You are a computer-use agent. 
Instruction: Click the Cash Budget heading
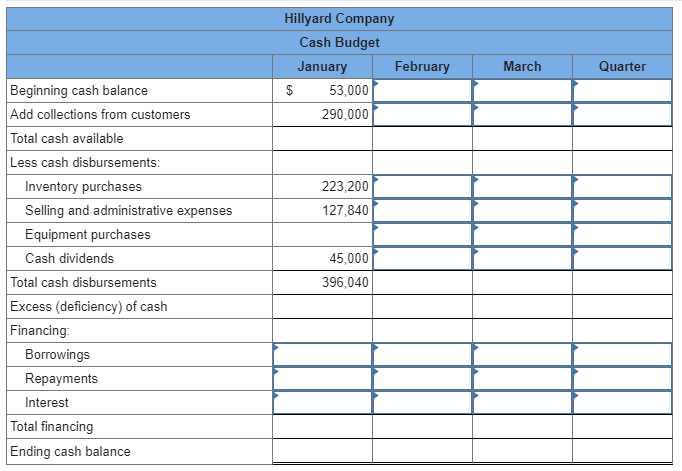(x=339, y=43)
